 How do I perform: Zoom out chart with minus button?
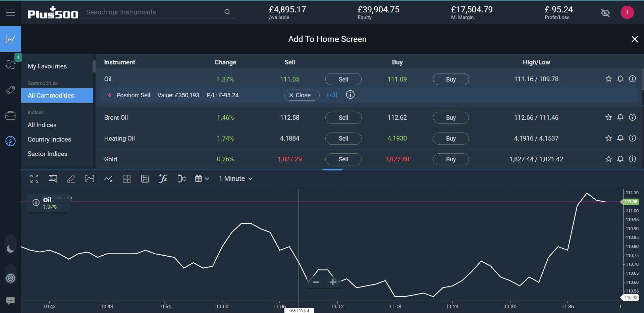[316, 282]
